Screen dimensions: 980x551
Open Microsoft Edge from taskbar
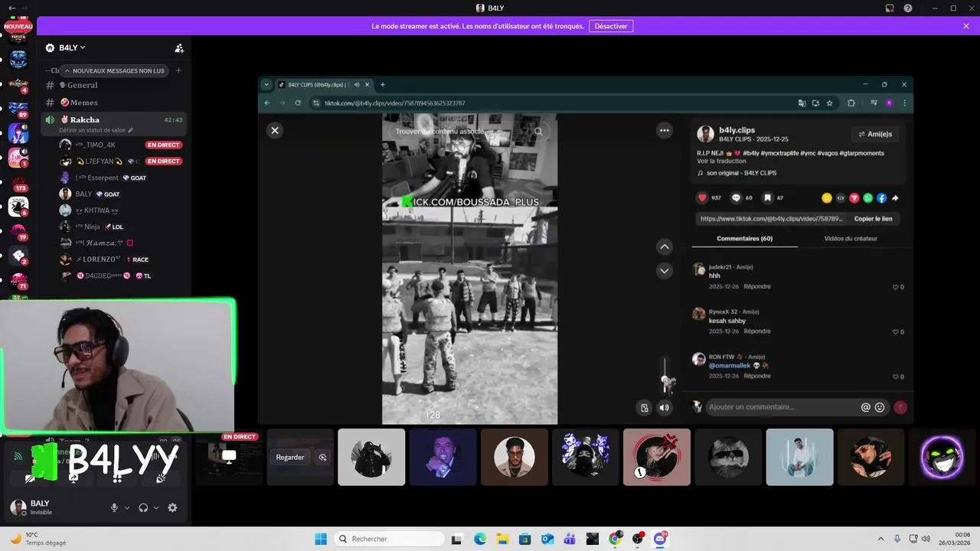480,539
